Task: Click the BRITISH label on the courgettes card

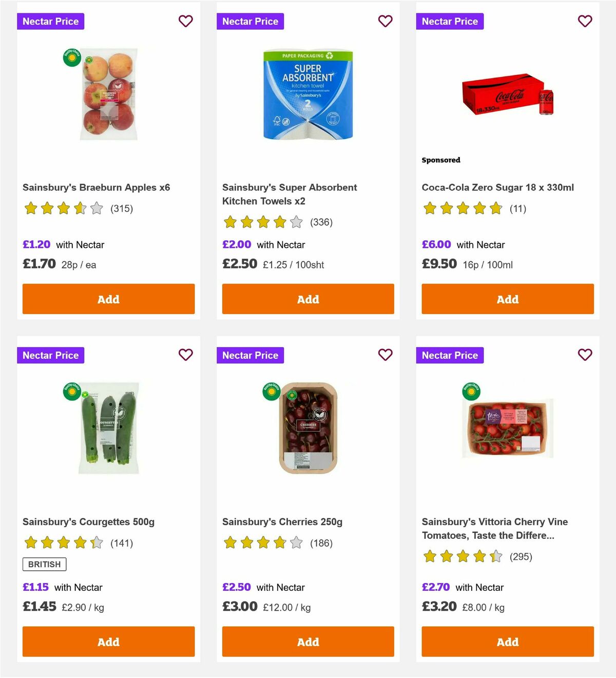Action: tap(44, 564)
